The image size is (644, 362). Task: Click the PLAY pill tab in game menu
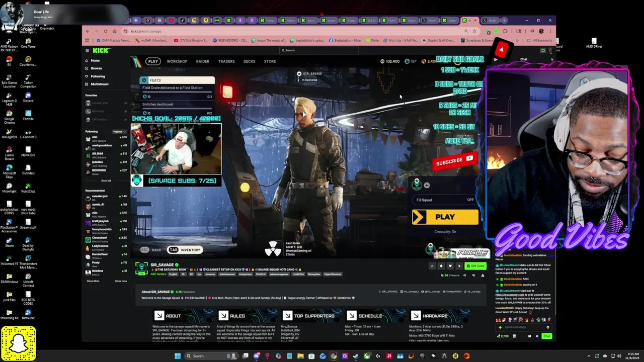153,61
